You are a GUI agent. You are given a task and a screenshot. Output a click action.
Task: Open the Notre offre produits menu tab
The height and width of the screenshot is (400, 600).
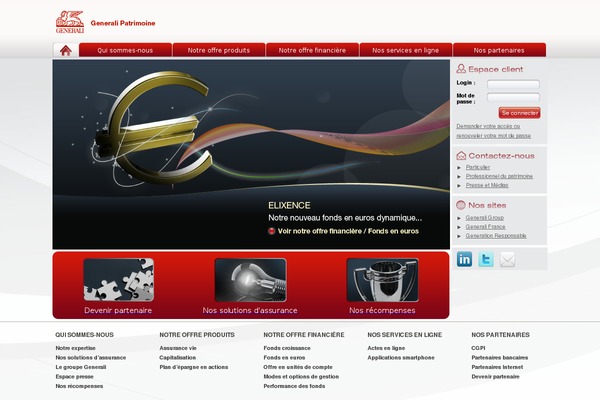click(x=219, y=50)
